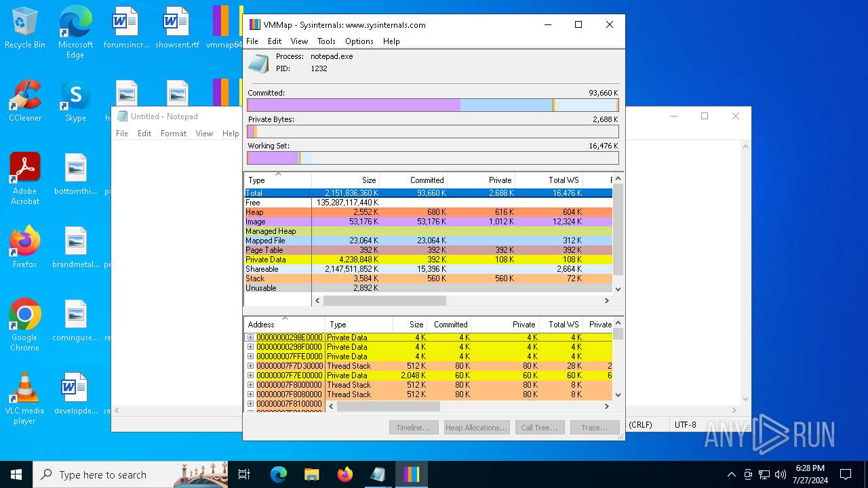868x488 pixels.
Task: Open Task View on taskbar
Action: pos(244,474)
